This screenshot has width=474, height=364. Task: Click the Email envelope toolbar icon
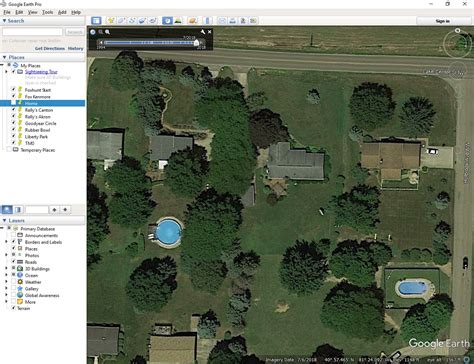point(222,21)
